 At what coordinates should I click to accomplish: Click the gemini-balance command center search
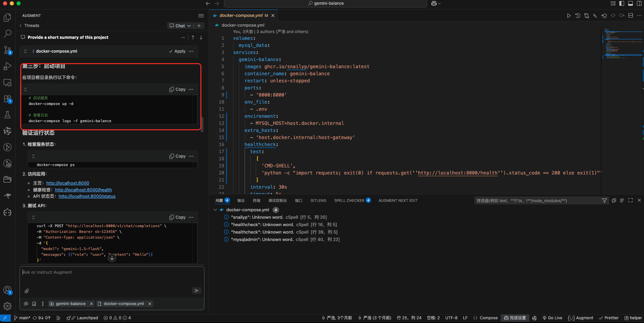(x=326, y=3)
